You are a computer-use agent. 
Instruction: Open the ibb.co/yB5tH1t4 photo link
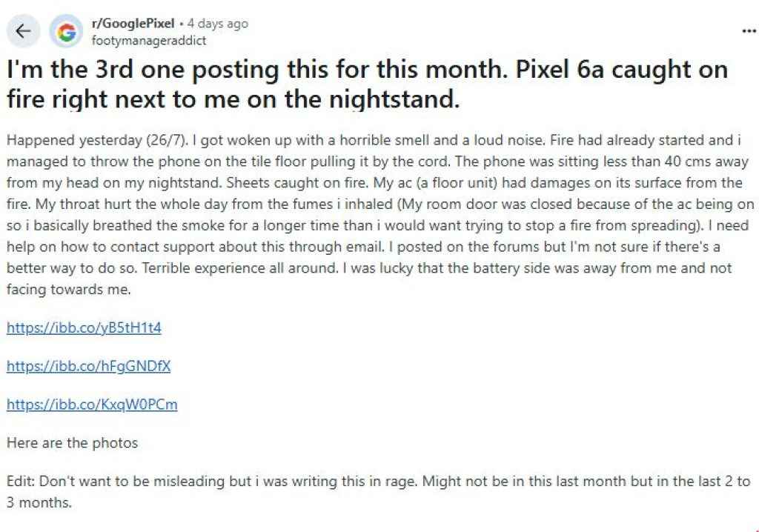click(84, 327)
